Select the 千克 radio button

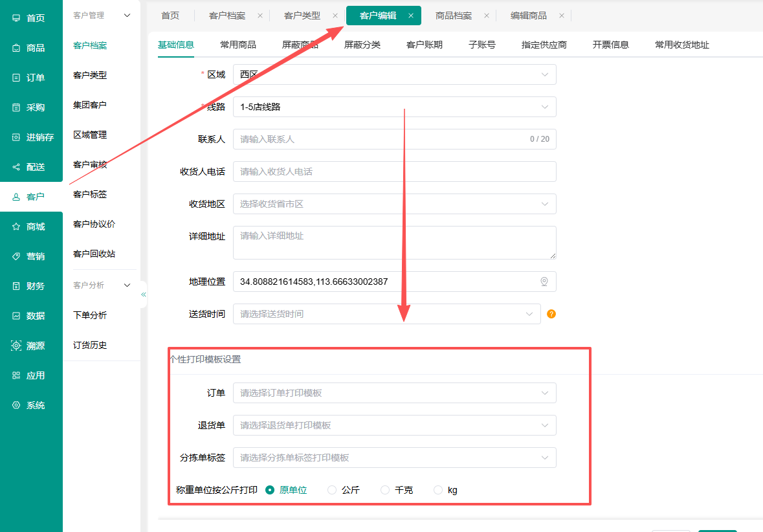point(385,490)
